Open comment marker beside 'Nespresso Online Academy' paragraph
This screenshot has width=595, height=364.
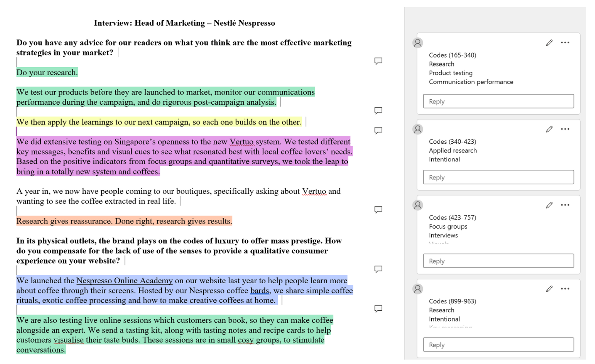pyautogui.click(x=378, y=269)
